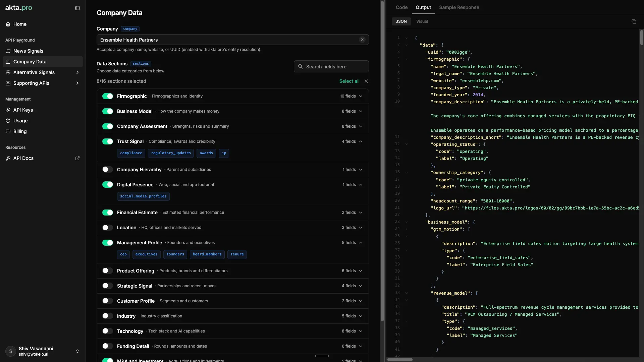Image resolution: width=644 pixels, height=362 pixels.
Task: Click Select all sections
Action: [349, 81]
